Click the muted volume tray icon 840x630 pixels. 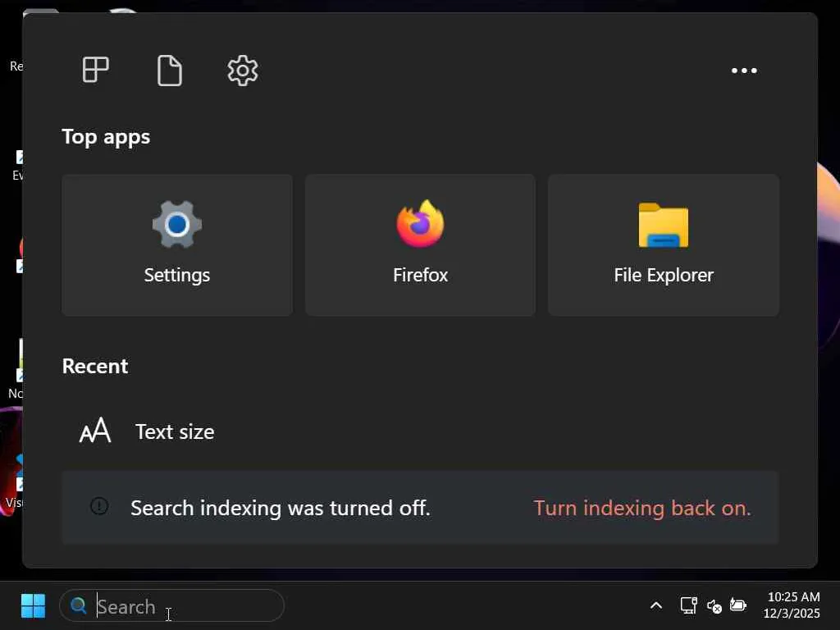(x=714, y=605)
